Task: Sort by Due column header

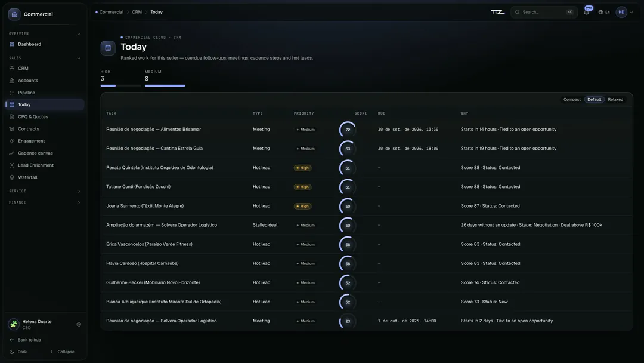Action: [x=382, y=113]
